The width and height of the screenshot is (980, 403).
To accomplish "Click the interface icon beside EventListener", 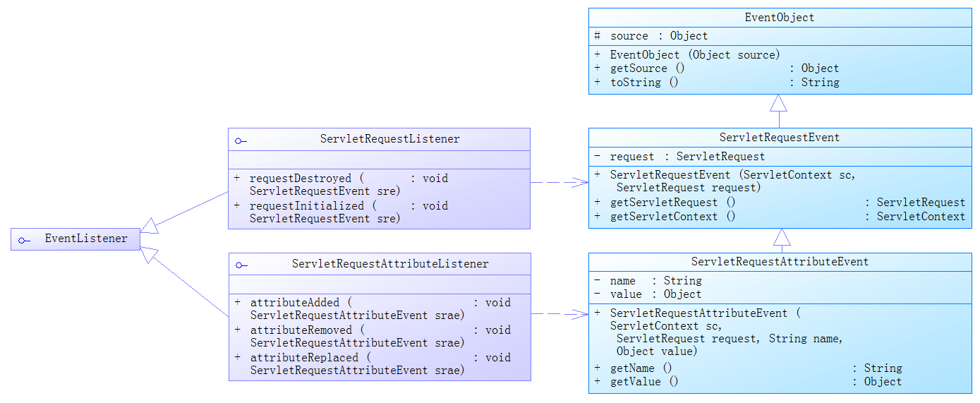I will 24,240.
